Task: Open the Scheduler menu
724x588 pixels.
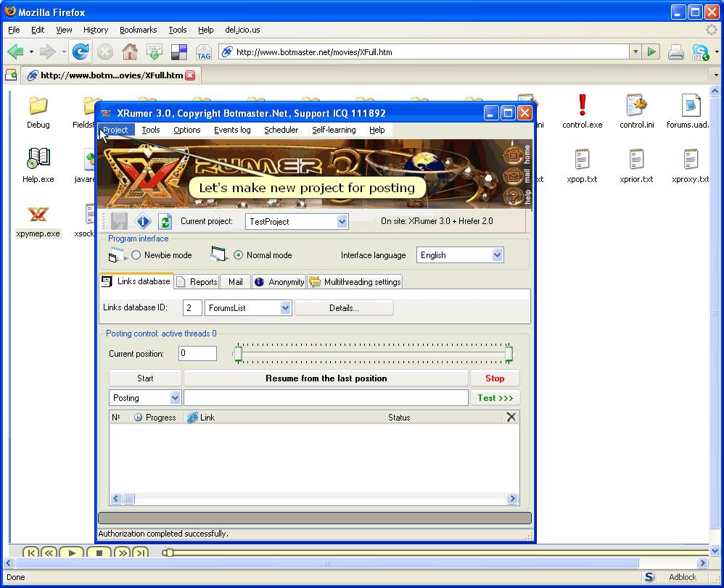Action: [x=281, y=130]
